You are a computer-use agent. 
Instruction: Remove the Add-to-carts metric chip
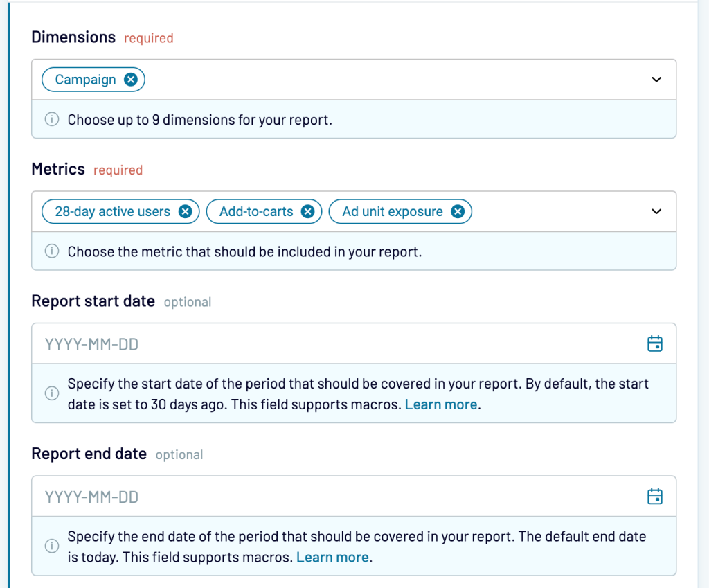(307, 212)
